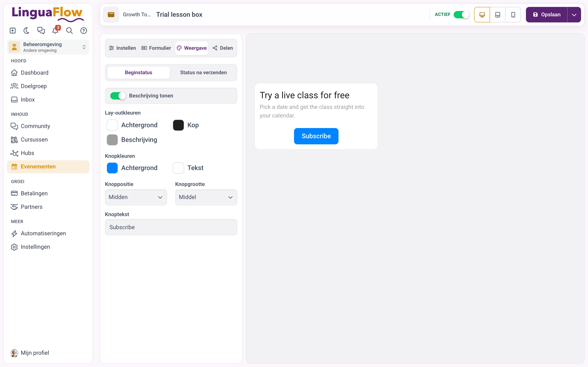Pick the blue button Achtergrond color
The width and height of the screenshot is (588, 367).
click(112, 168)
